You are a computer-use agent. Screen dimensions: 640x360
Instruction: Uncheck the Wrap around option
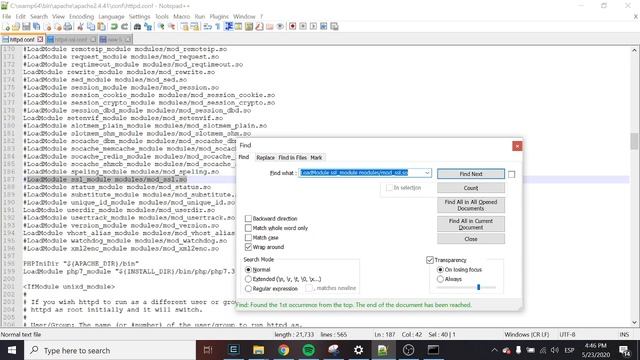click(x=248, y=247)
